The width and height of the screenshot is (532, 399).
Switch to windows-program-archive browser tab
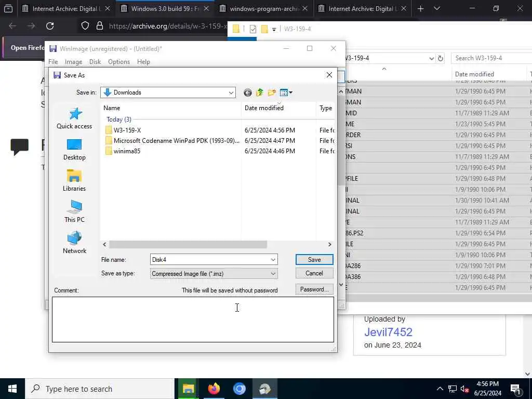point(263,8)
